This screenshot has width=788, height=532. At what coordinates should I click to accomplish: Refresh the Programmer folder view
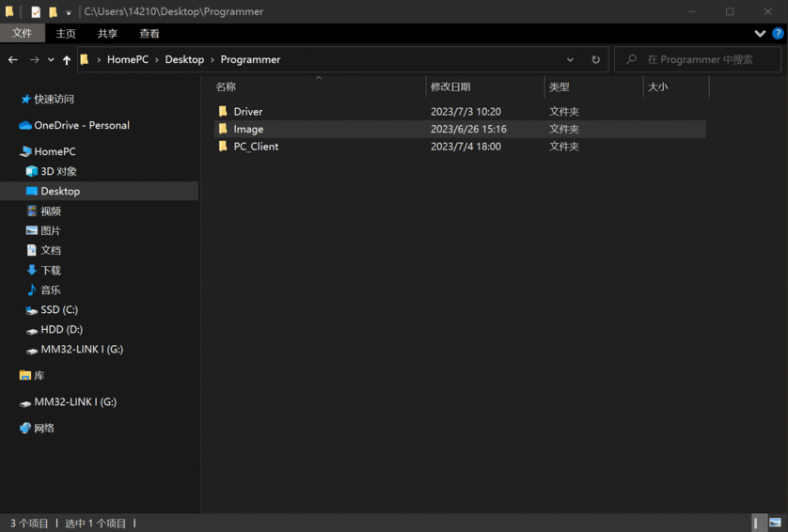(x=595, y=59)
